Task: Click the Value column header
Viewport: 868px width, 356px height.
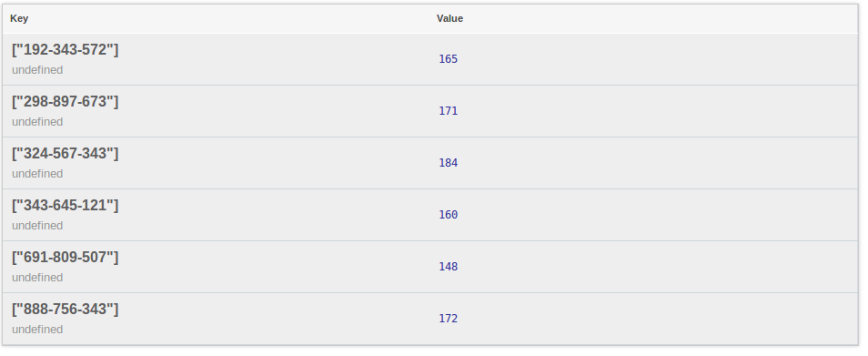Action: (449, 18)
